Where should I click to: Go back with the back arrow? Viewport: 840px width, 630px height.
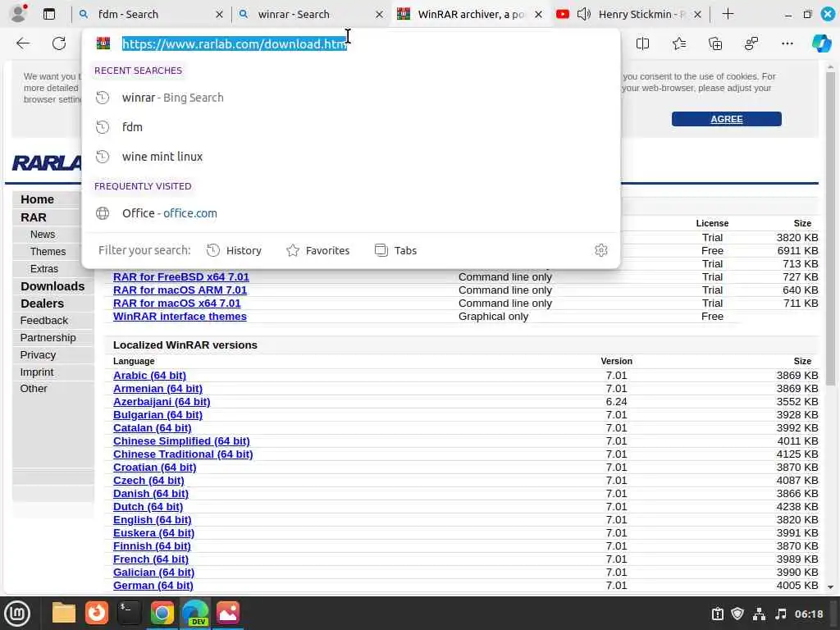(22, 43)
